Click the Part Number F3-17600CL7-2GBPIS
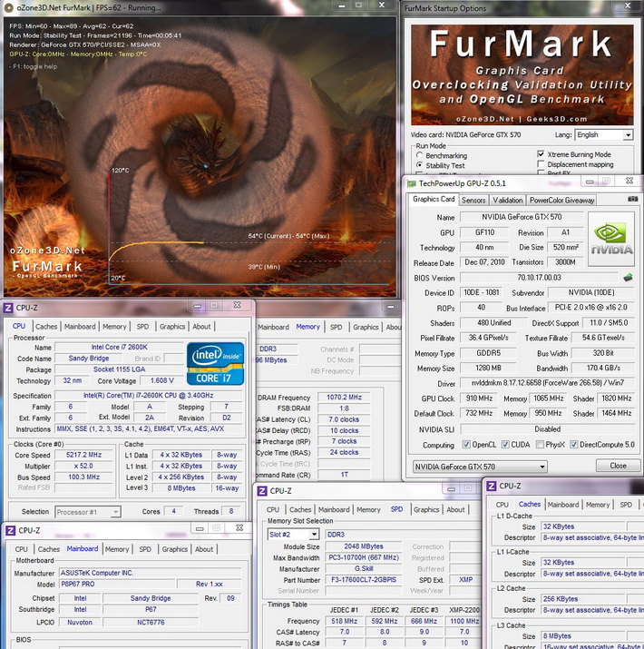Screen dimensions: 644x649 tap(364, 580)
